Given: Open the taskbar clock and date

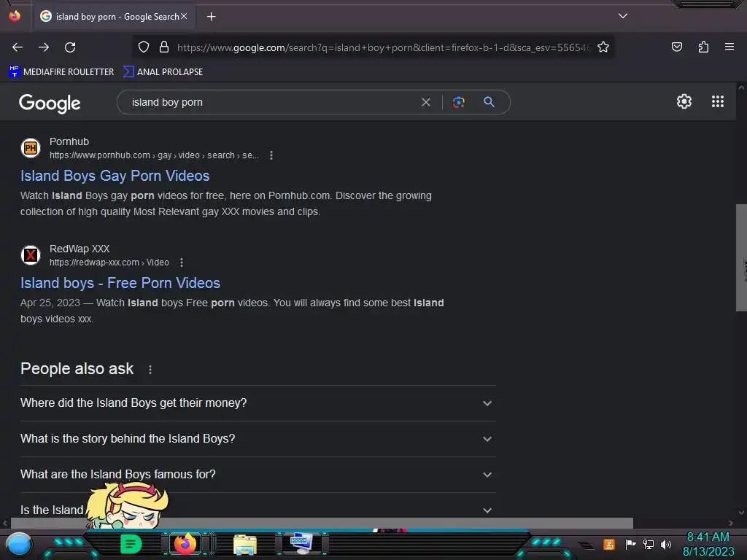Looking at the screenshot, I should click(x=708, y=544).
